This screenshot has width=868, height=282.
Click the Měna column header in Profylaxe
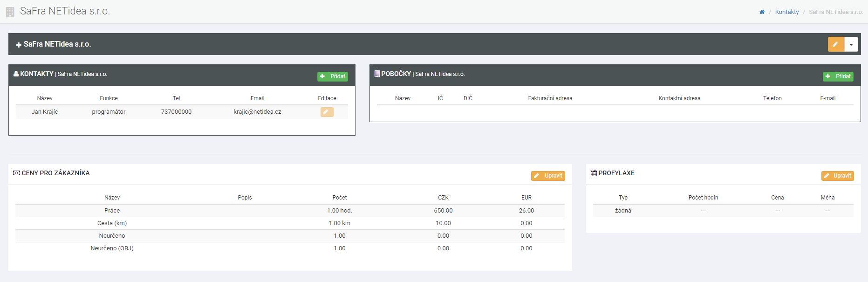click(827, 198)
